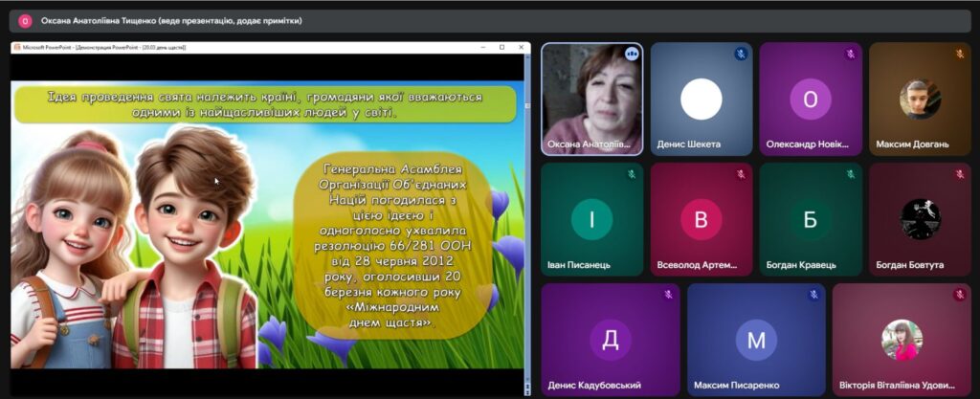Click the presenter's pink avatar in top bar
980x399 pixels.
(x=25, y=20)
